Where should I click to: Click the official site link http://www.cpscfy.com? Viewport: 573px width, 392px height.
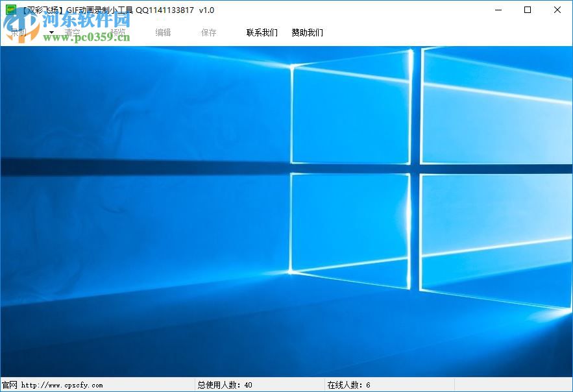[x=62, y=385]
